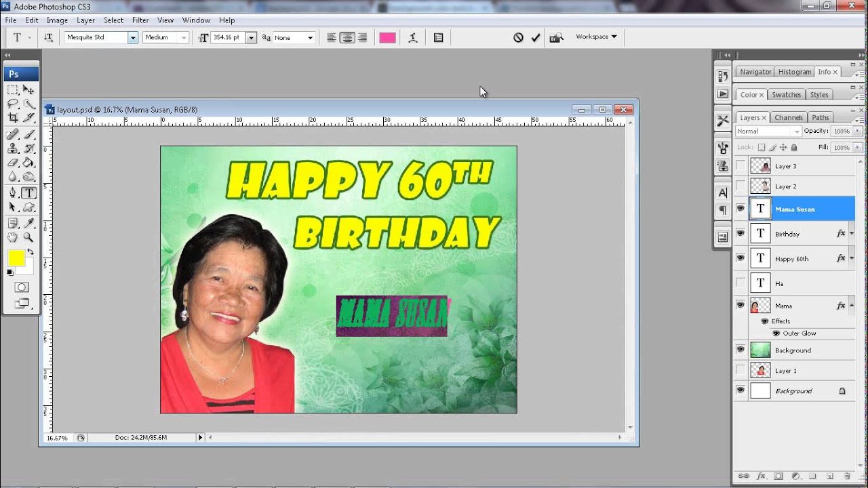Image resolution: width=868 pixels, height=488 pixels.
Task: Open the Workspace dropdown
Action: click(x=596, y=37)
